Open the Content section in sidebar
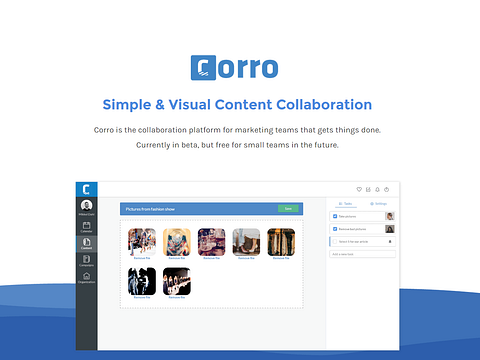Image resolution: width=480 pixels, height=360 pixels. tap(86, 244)
